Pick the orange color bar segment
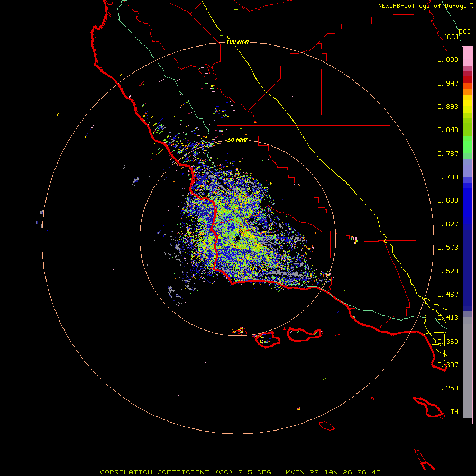 point(467,91)
